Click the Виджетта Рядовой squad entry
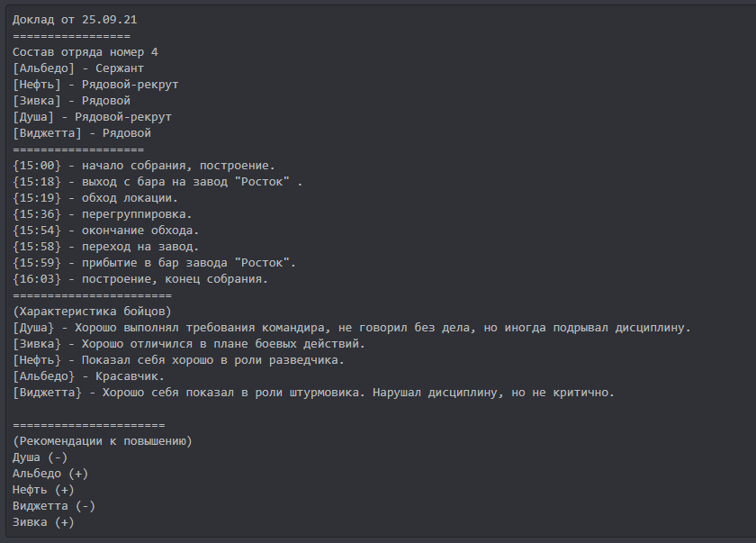 tap(82, 133)
